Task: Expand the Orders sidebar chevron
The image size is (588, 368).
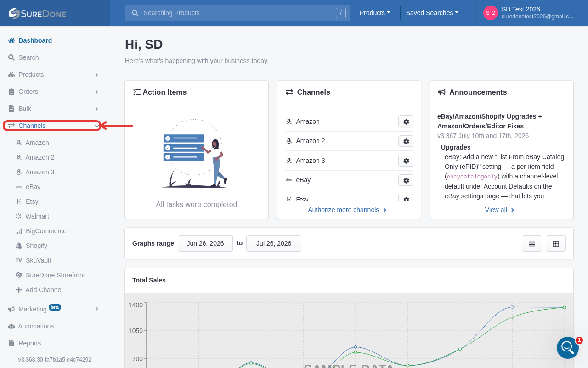Action: pos(97,92)
